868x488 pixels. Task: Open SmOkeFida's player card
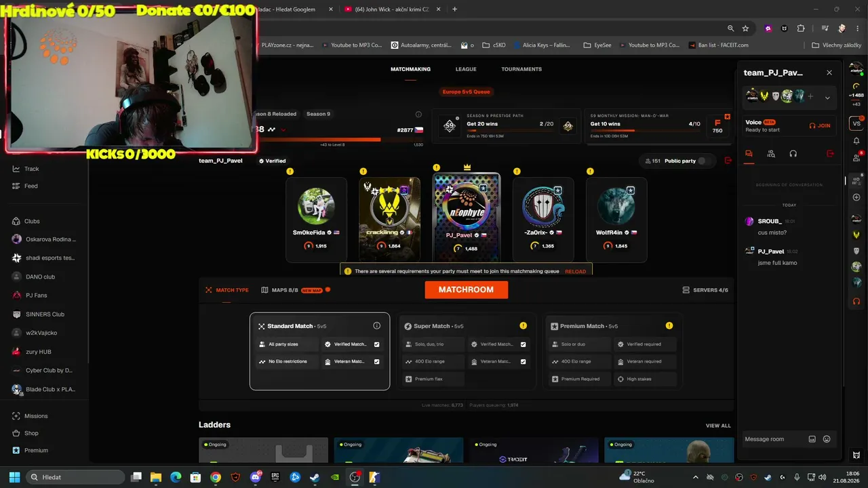[316, 220]
